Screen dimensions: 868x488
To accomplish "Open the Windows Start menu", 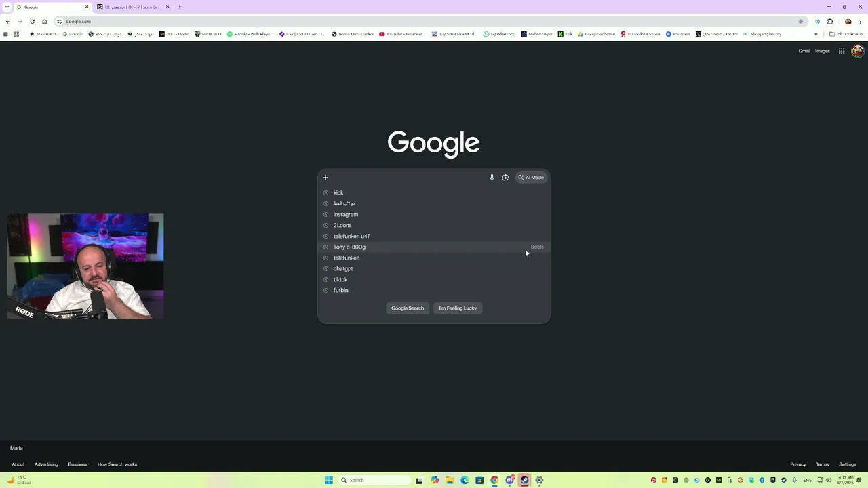I will coord(329,480).
